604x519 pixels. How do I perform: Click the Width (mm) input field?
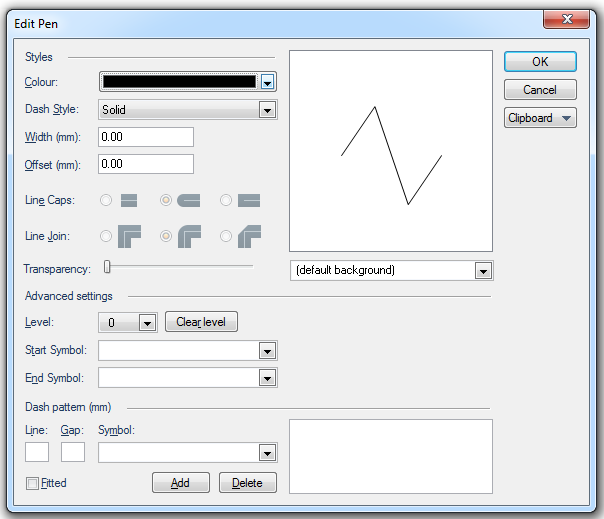[x=146, y=137]
